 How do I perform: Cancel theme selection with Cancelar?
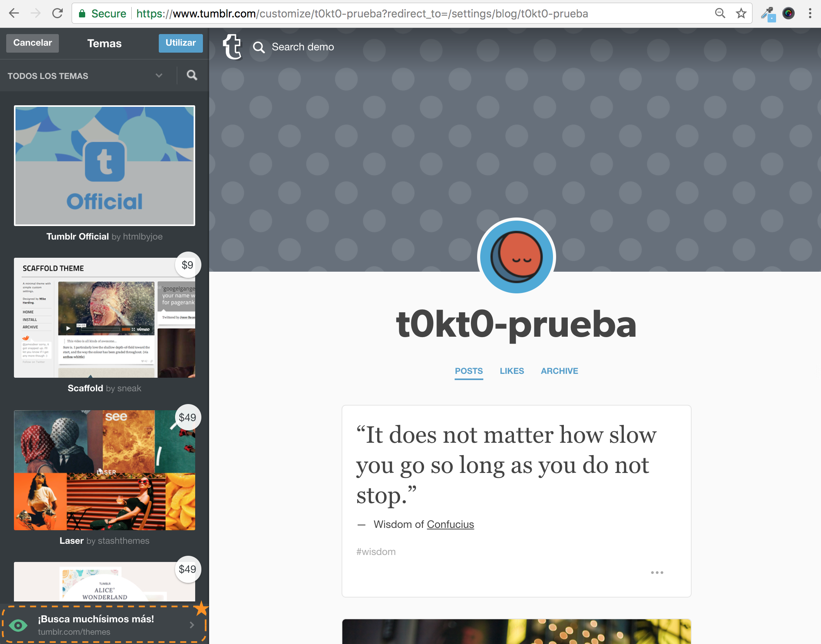click(x=33, y=43)
